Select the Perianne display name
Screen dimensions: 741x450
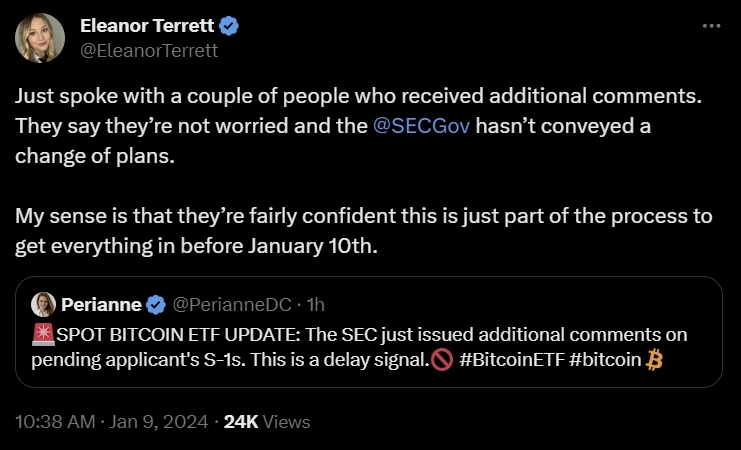click(100, 304)
